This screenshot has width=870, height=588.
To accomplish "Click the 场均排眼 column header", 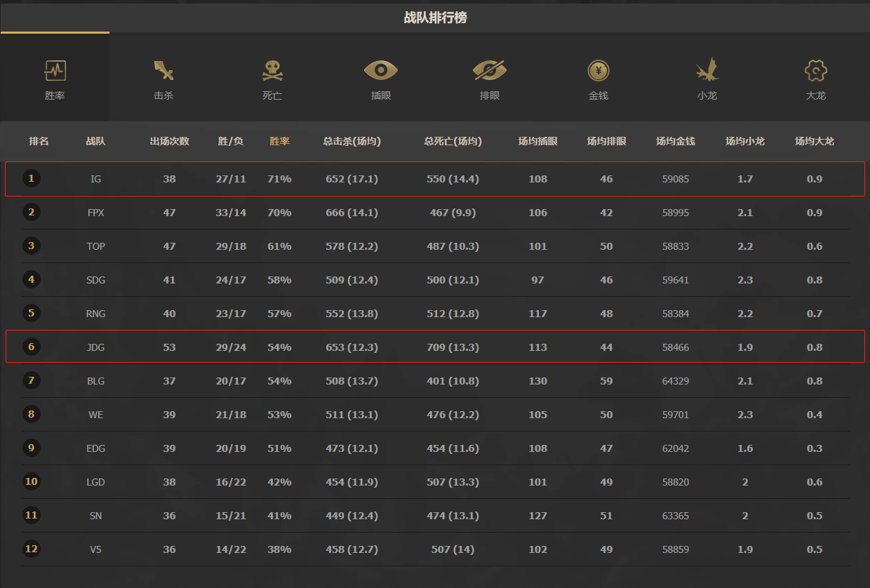I will click(607, 141).
